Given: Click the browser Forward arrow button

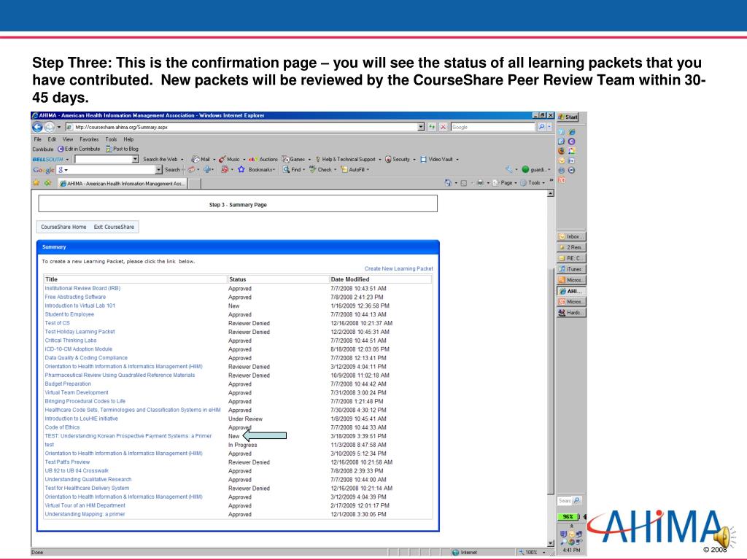Looking at the screenshot, I should [x=49, y=127].
